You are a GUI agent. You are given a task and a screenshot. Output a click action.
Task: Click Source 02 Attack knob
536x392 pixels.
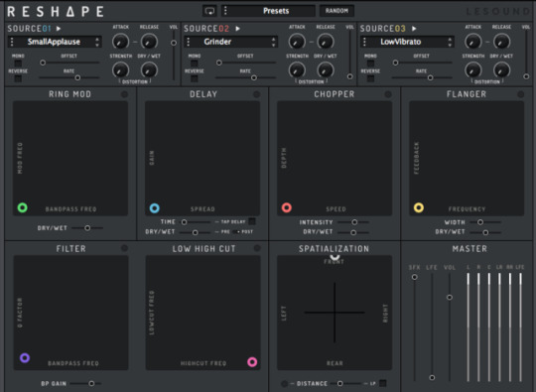[x=297, y=42]
